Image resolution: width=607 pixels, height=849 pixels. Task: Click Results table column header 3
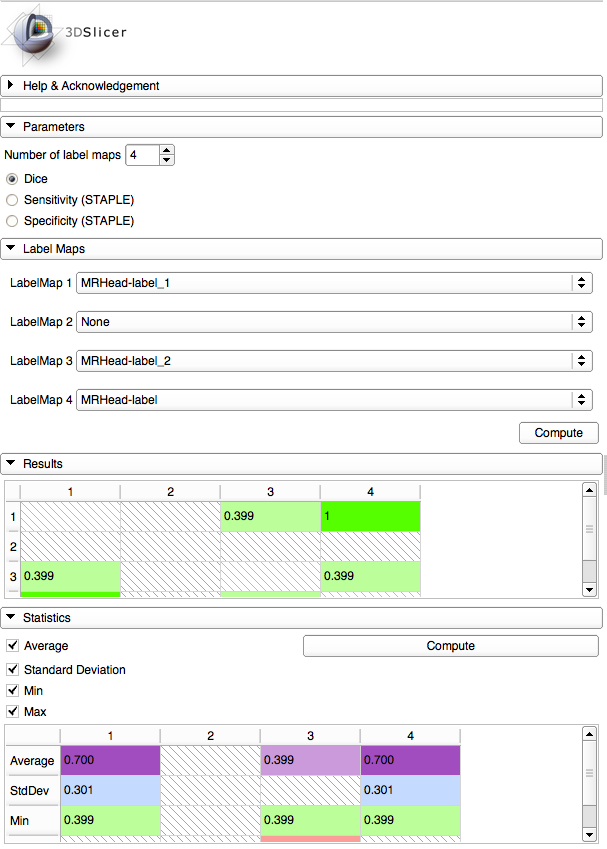click(270, 492)
